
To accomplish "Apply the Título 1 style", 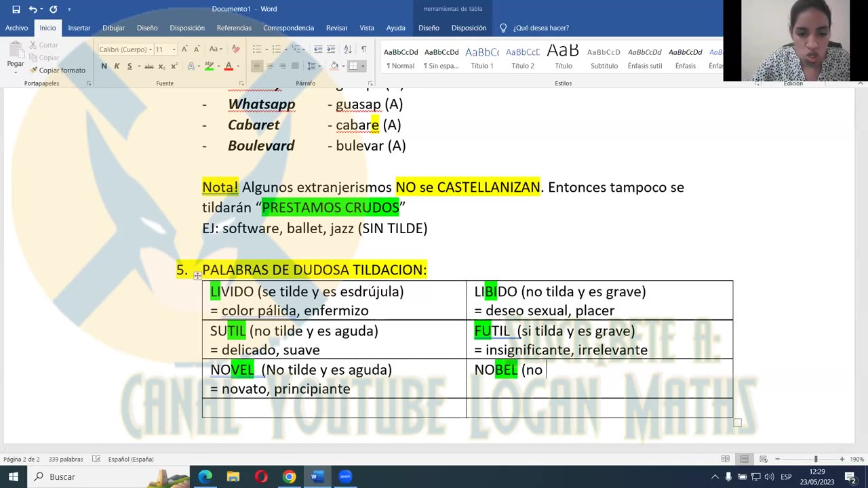I will [x=482, y=58].
